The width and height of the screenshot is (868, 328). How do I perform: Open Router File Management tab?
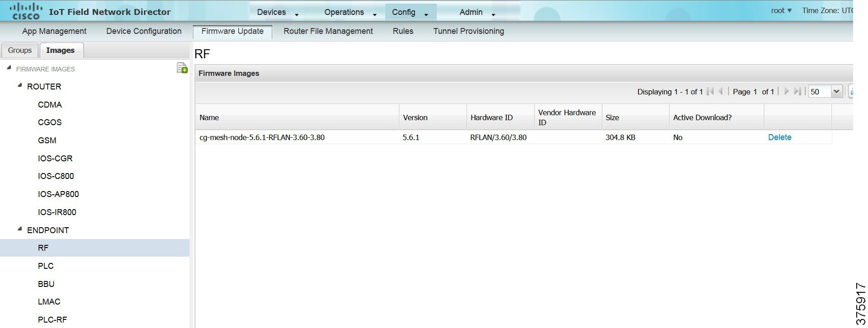tap(328, 31)
